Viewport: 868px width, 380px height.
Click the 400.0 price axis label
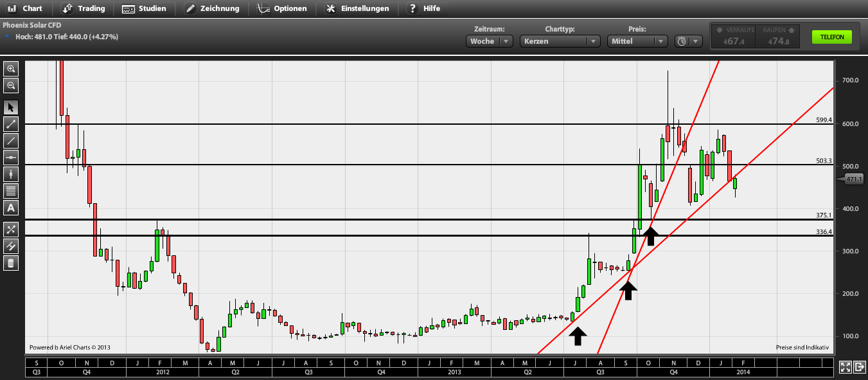click(849, 208)
